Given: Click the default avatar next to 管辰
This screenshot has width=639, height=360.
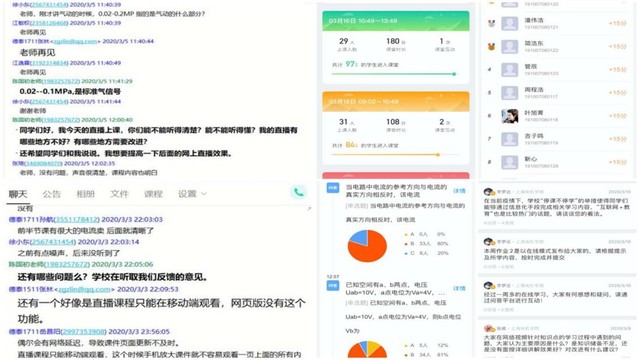Looking at the screenshot, I should (x=509, y=70).
